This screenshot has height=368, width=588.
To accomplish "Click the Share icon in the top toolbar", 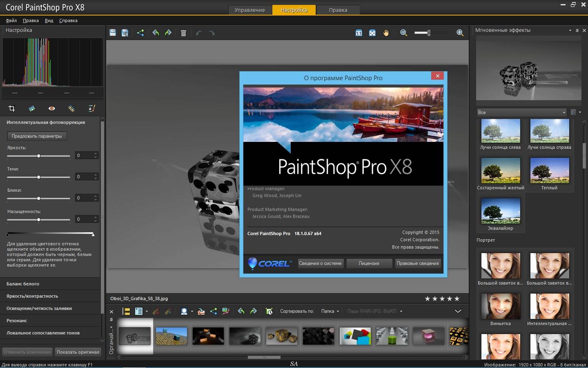I will pyautogui.click(x=140, y=33).
